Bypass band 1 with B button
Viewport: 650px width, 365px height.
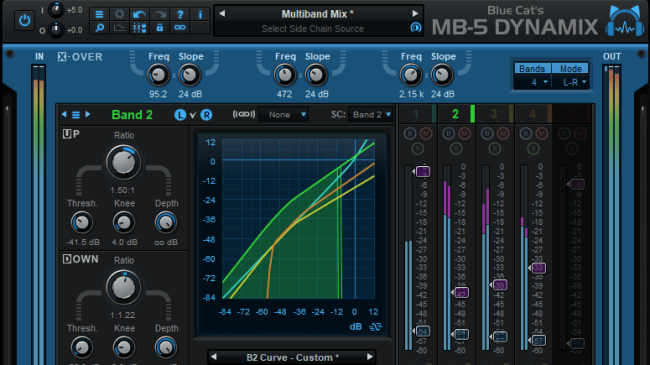410,134
